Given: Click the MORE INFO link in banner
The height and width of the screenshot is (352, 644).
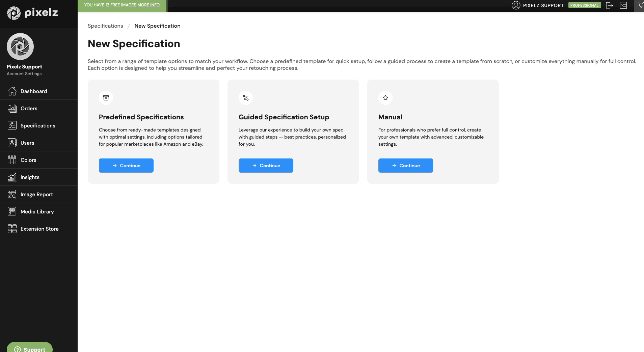Looking at the screenshot, I should [149, 5].
